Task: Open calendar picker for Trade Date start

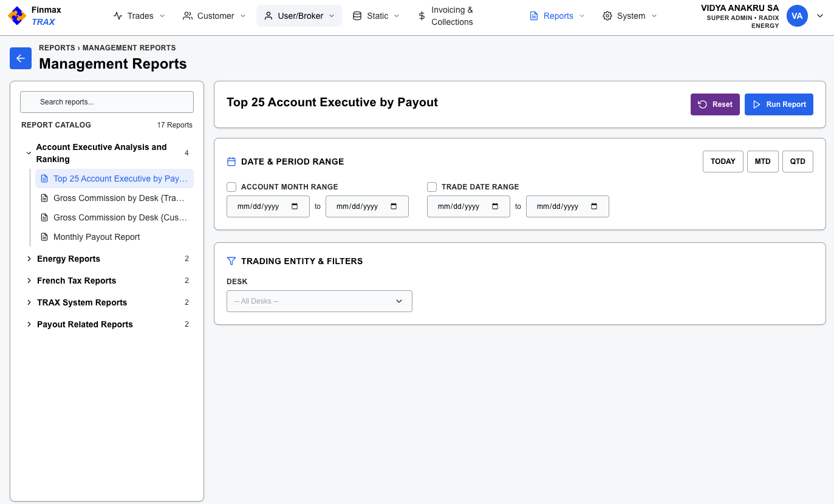Action: 495,206
